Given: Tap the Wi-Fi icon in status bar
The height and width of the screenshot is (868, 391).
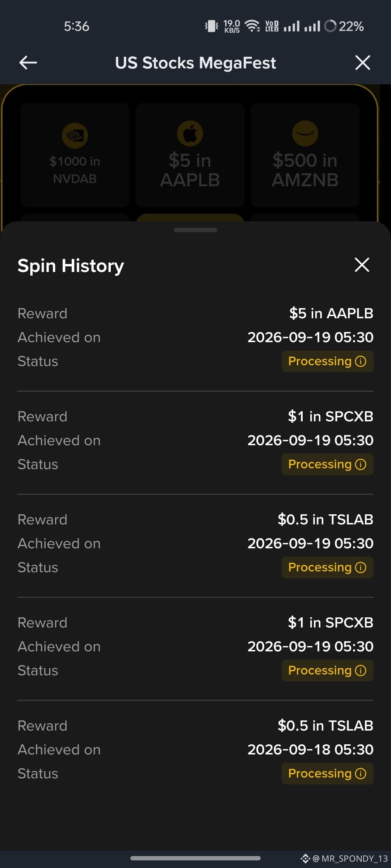Looking at the screenshot, I should 252,26.
